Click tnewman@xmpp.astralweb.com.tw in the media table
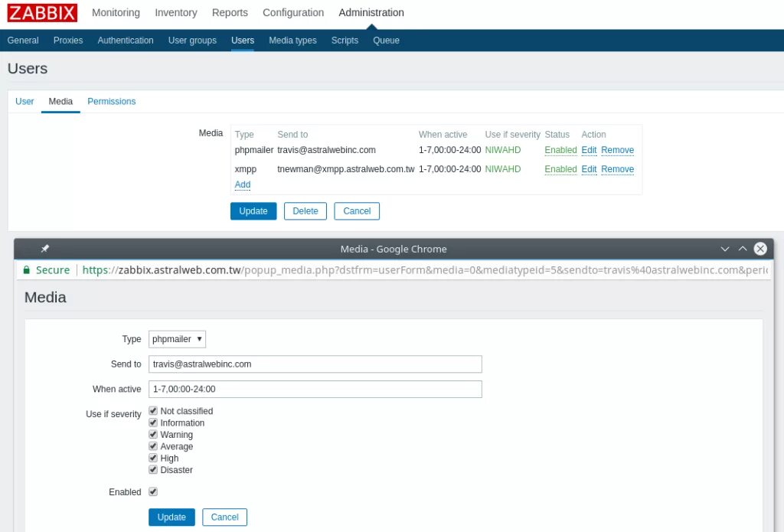Viewport: 784px width, 532px height. tap(346, 169)
